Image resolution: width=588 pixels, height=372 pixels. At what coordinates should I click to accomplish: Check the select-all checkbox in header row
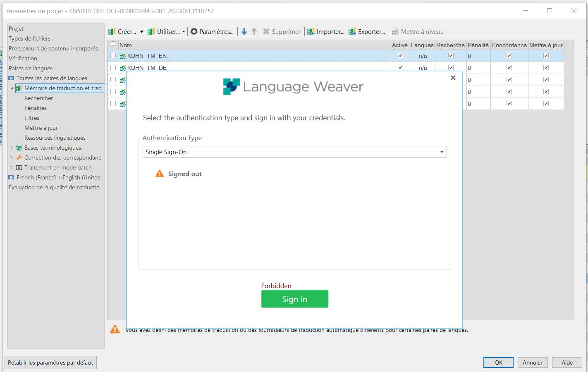113,45
